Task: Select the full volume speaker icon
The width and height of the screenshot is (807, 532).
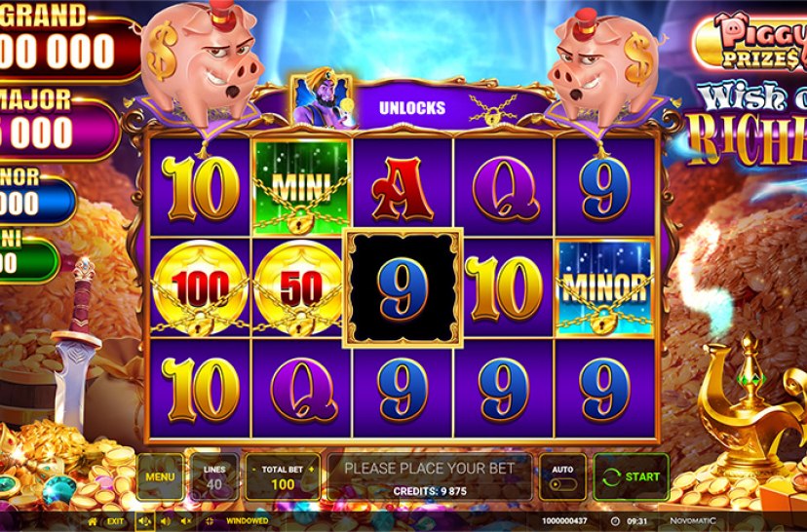Action: [144, 521]
